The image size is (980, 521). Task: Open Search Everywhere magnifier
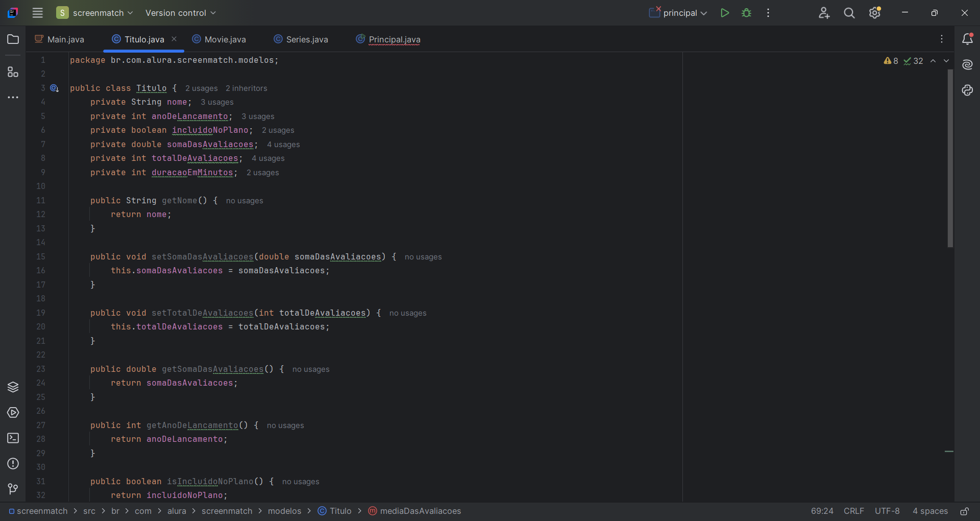pyautogui.click(x=849, y=13)
